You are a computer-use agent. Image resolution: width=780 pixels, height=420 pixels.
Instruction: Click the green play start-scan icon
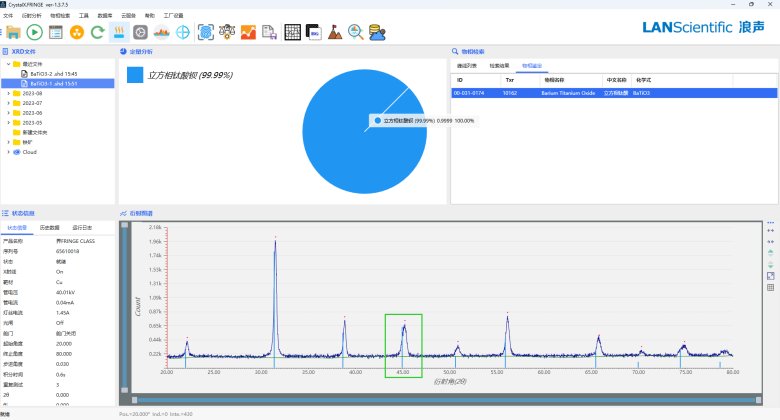[x=34, y=32]
